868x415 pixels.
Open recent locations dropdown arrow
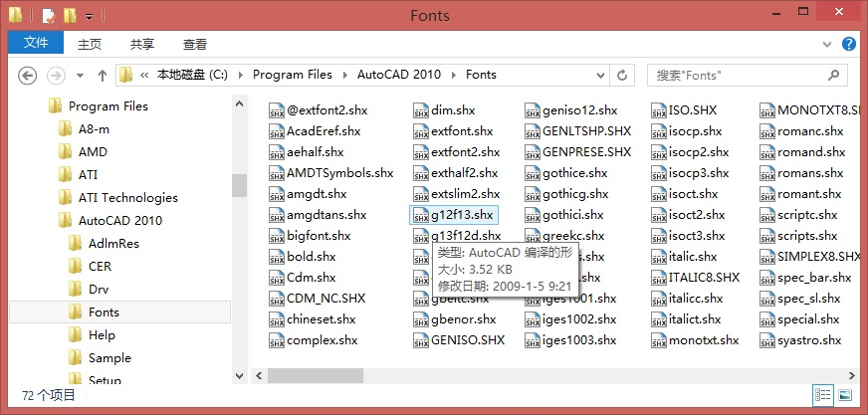pos(80,76)
